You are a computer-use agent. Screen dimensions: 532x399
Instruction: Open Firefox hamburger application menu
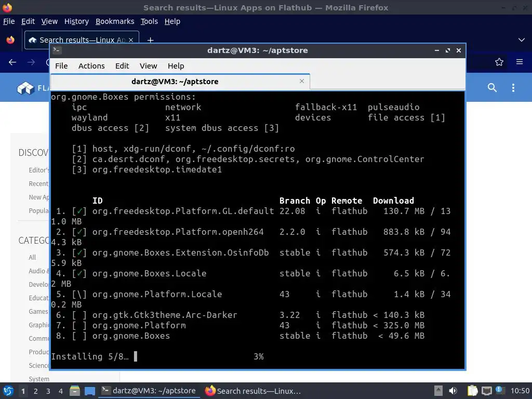[520, 62]
